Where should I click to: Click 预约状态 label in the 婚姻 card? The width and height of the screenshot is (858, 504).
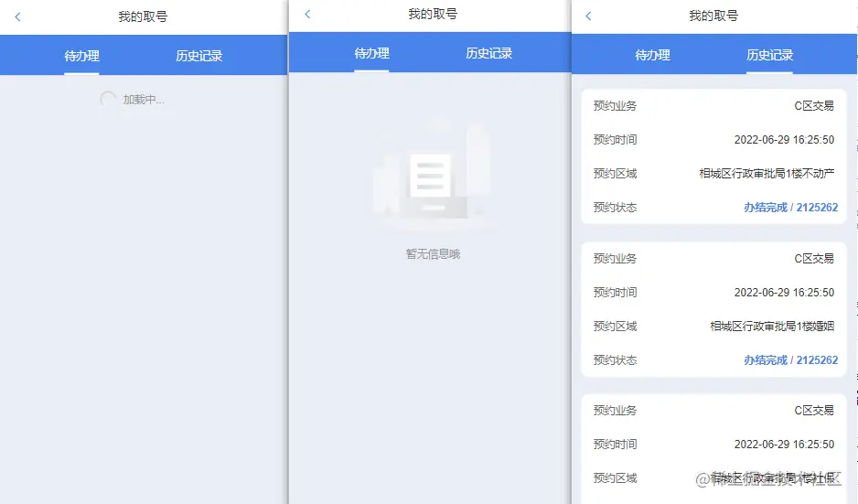[615, 360]
